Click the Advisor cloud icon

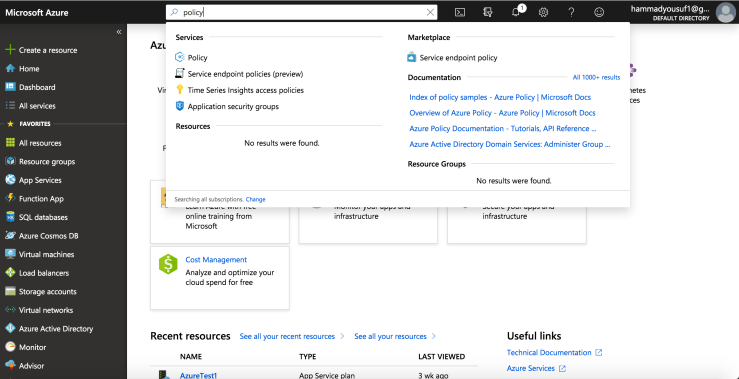pos(10,366)
